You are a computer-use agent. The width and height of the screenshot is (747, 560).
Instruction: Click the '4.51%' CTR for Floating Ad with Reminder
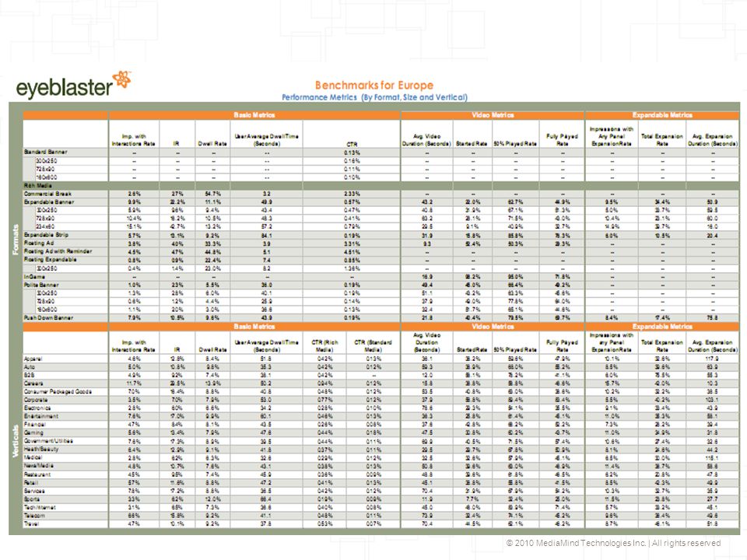(352, 251)
